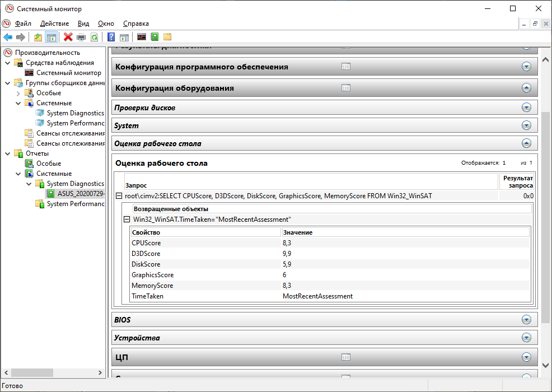Click the MemoryScore property name

click(x=152, y=286)
